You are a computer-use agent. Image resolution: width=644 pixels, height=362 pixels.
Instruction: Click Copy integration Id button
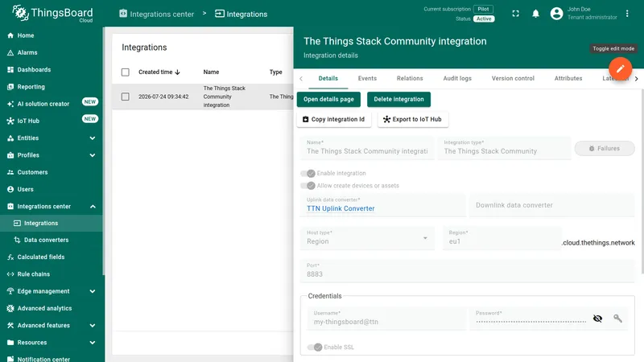334,119
